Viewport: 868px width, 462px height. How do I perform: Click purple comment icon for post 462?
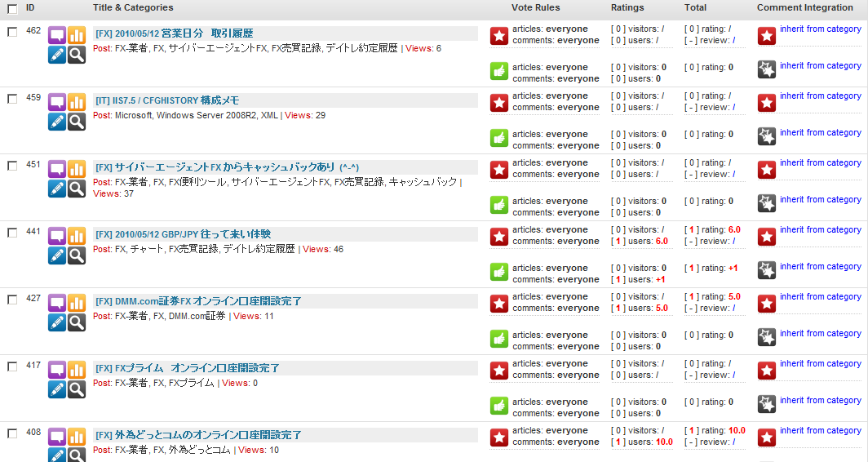(57, 35)
